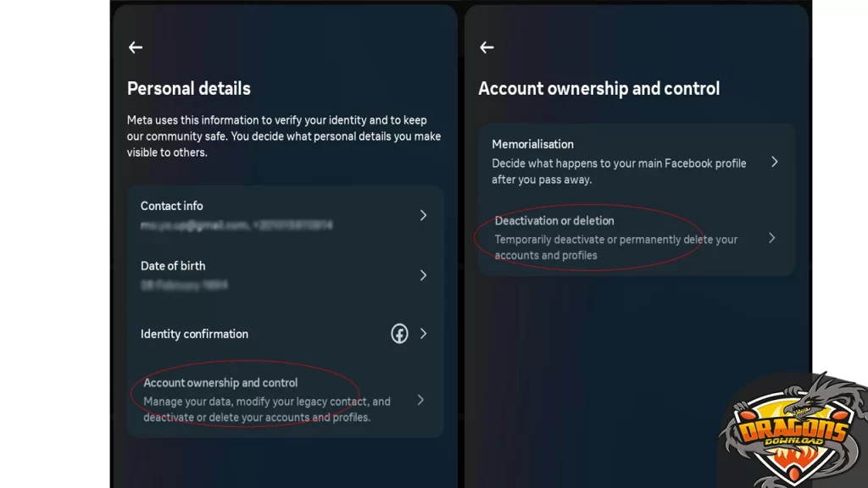Image resolution: width=868 pixels, height=488 pixels.
Task: Click the Personal details heading
Action: point(189,88)
